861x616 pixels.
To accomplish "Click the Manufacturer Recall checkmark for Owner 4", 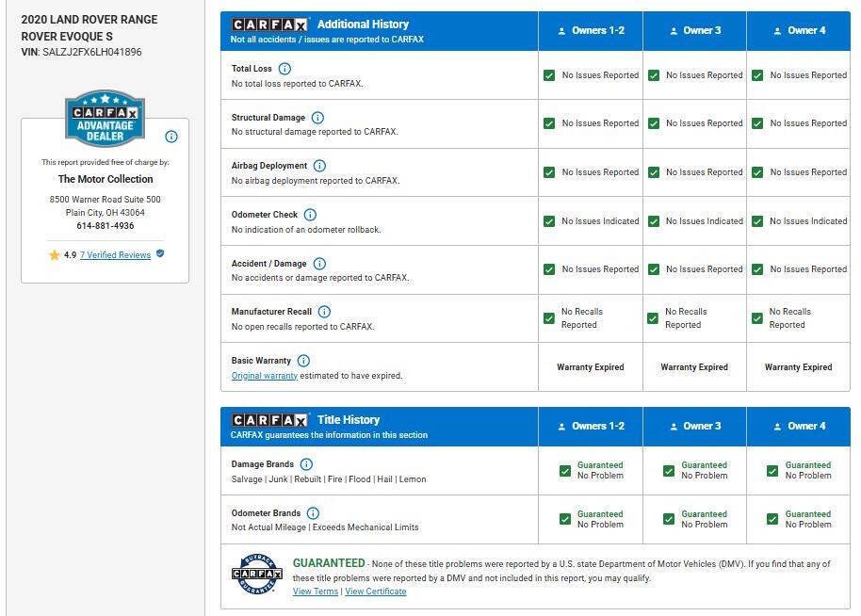I will [757, 318].
